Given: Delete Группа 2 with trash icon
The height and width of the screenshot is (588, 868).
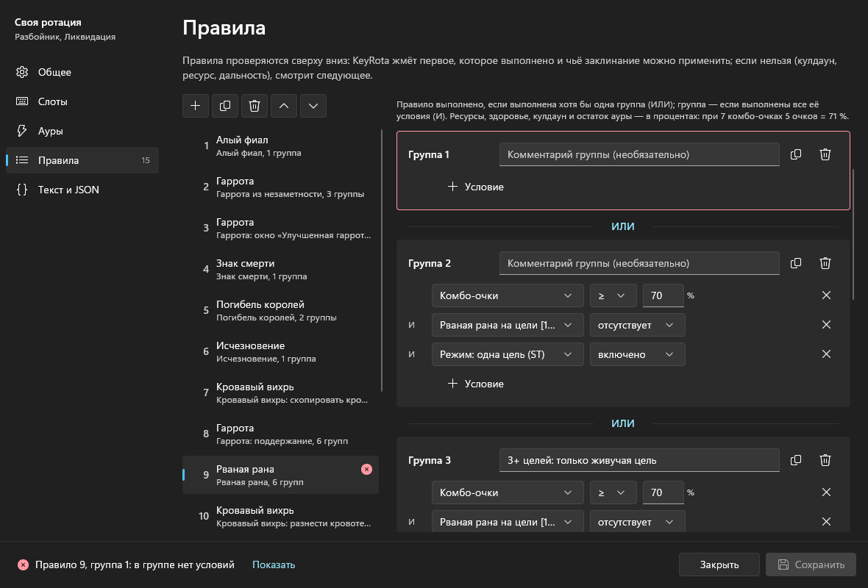Looking at the screenshot, I should tap(825, 263).
